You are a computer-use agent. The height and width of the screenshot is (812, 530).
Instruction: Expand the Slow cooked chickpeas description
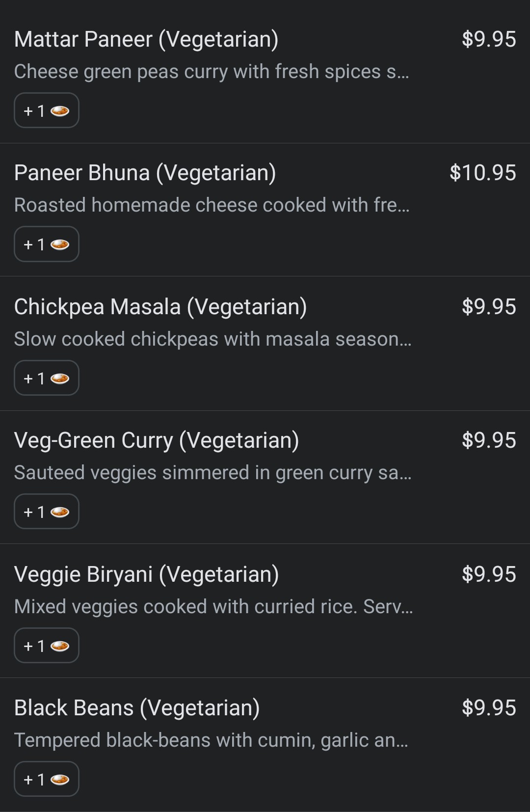click(212, 339)
